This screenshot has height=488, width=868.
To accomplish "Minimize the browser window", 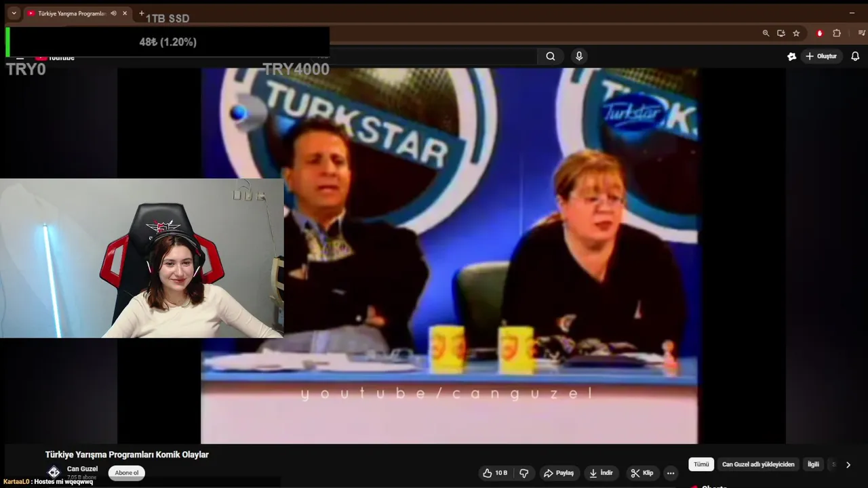I will coord(852,13).
